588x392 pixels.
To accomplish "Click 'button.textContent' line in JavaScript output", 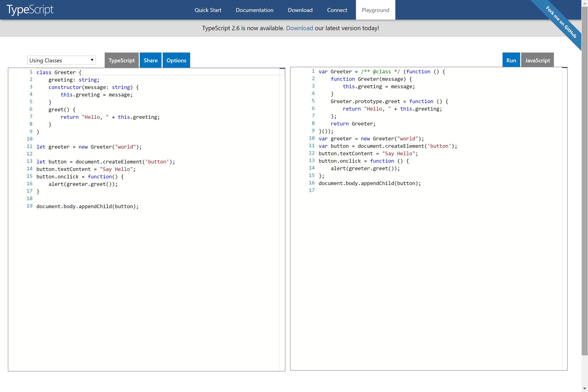I will (x=368, y=153).
